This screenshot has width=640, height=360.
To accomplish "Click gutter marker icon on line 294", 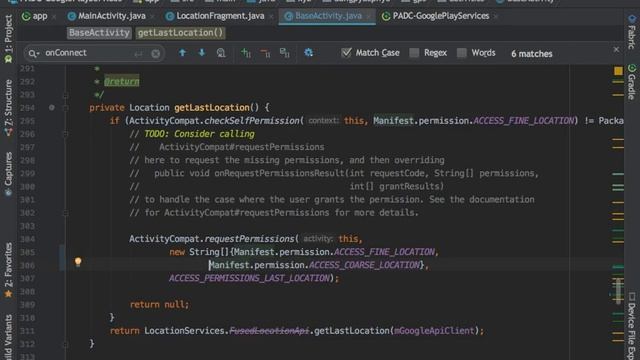I will click(x=51, y=108).
